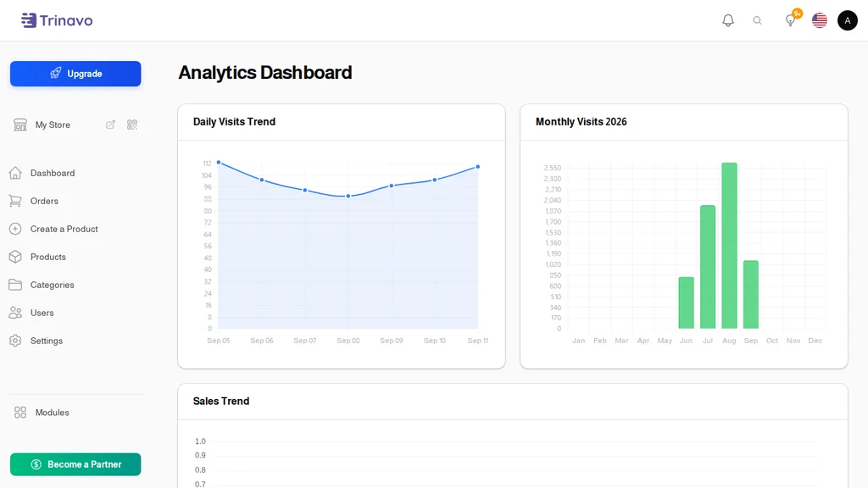Click the Aug bar in Monthly Visits
This screenshot has width=868, height=488.
[x=729, y=246]
